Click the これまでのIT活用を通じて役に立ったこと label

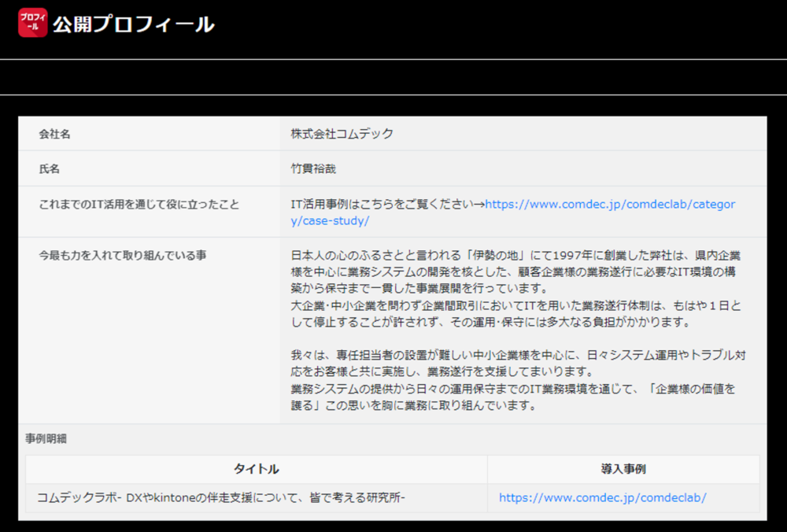(x=139, y=205)
